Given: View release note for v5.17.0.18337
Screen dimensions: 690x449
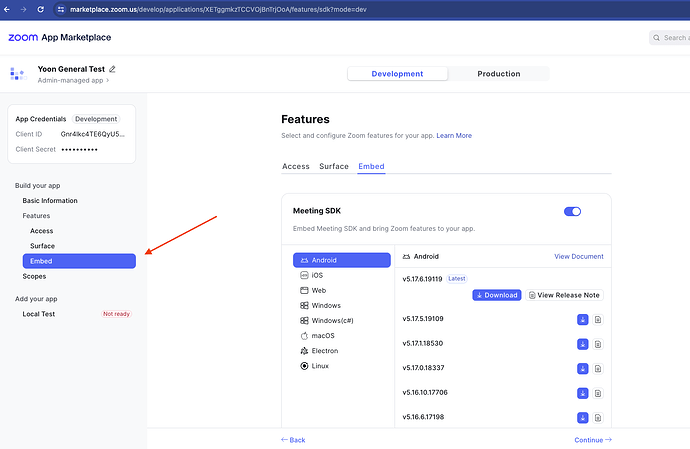Looking at the screenshot, I should coord(598,368).
